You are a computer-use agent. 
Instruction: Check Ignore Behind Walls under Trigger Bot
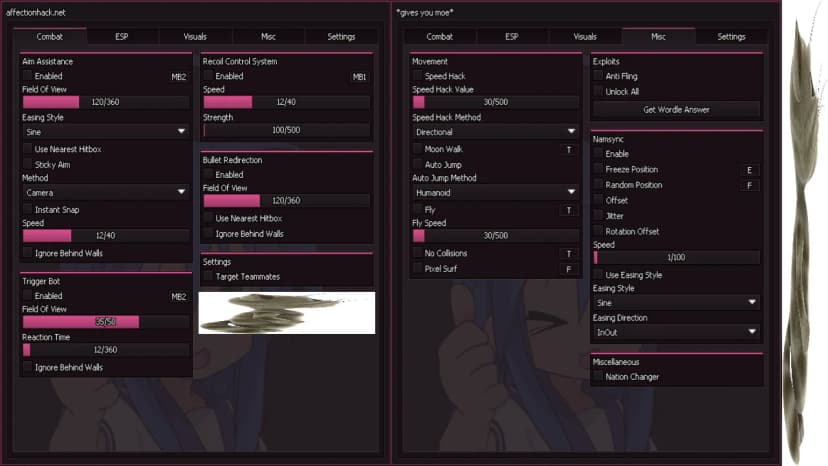27,367
